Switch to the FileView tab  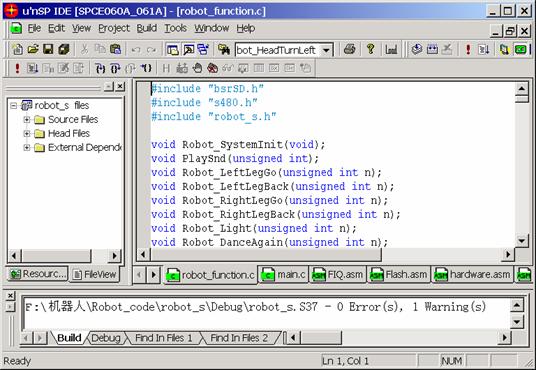(95, 274)
